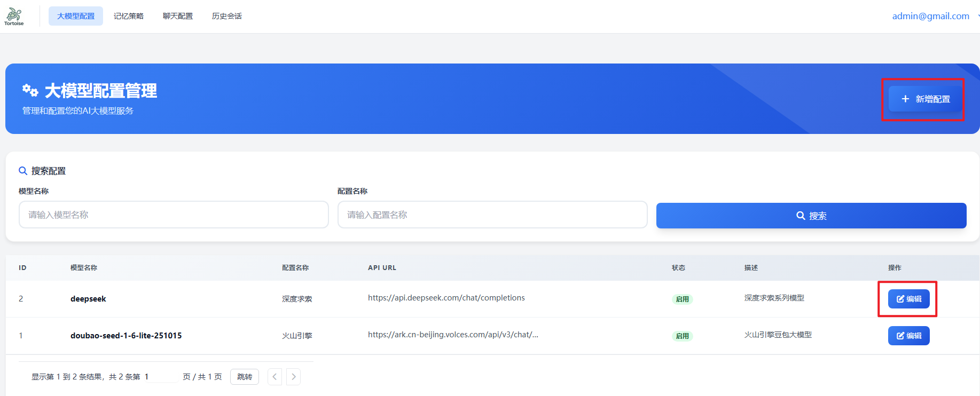The image size is (980, 396).
Task: Click the page number input showing 1
Action: click(x=160, y=377)
